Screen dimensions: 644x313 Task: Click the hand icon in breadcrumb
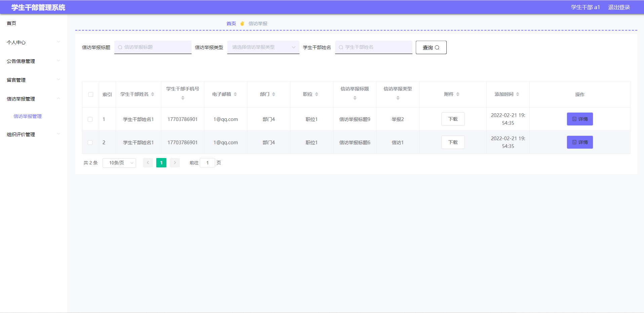point(242,24)
